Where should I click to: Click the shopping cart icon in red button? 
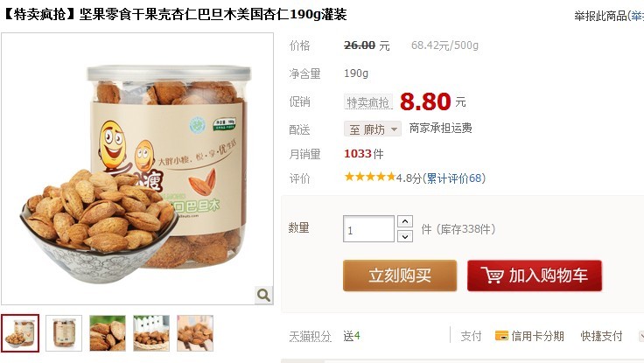[492, 276]
